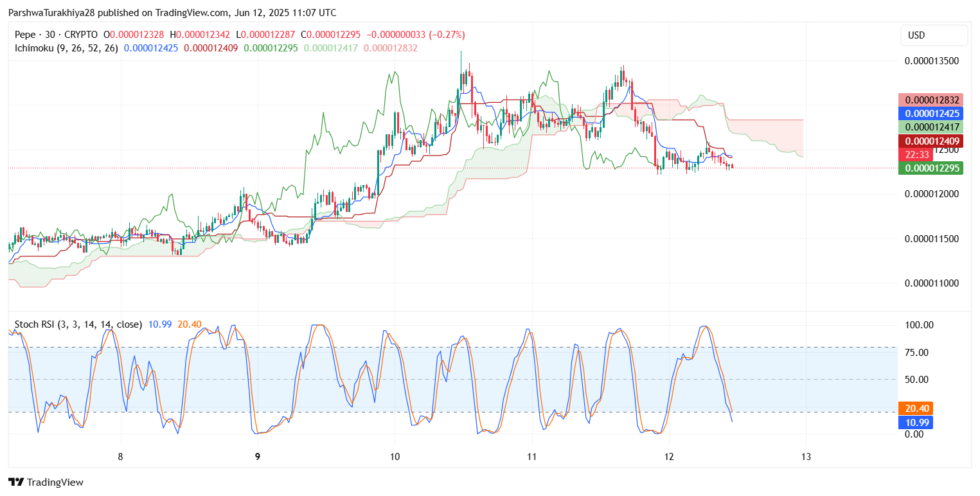Select the Pepe · 30 · CRYPTO symbol legend
980x496 pixels.
pyautogui.click(x=57, y=35)
